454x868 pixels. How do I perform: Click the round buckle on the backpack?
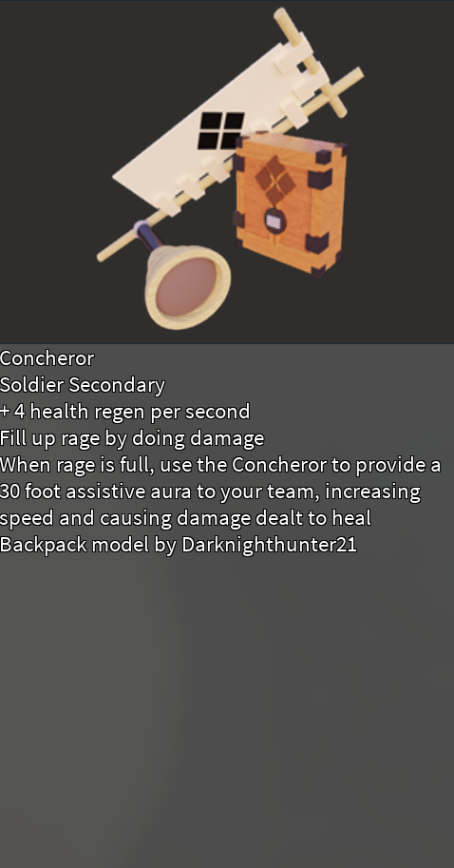pyautogui.click(x=274, y=222)
